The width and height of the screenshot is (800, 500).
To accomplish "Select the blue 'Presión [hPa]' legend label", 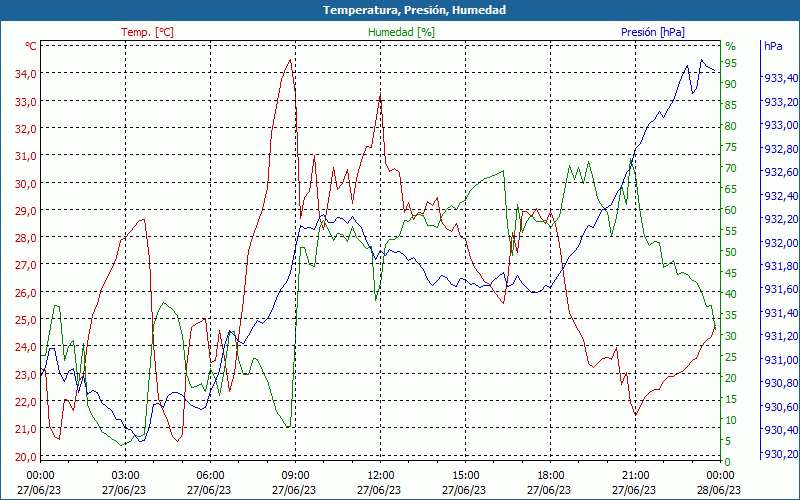I will [653, 32].
